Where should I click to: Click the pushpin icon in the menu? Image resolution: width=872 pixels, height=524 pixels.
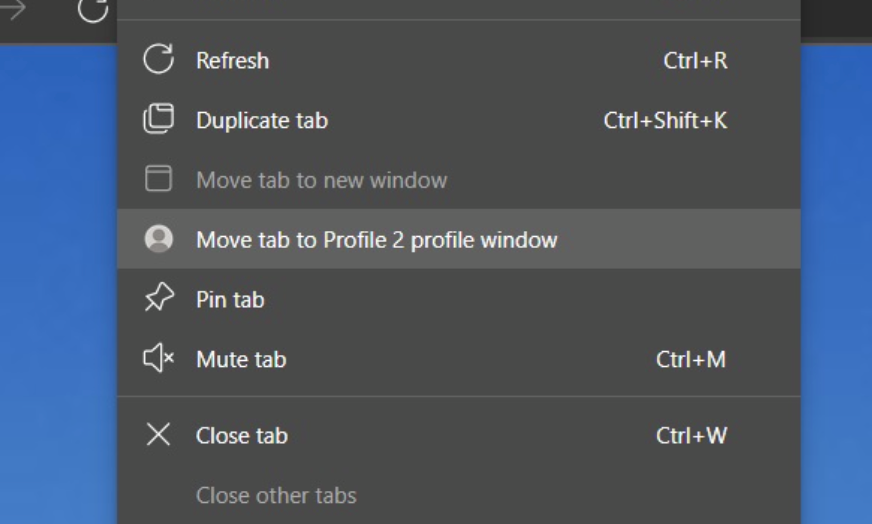click(159, 297)
